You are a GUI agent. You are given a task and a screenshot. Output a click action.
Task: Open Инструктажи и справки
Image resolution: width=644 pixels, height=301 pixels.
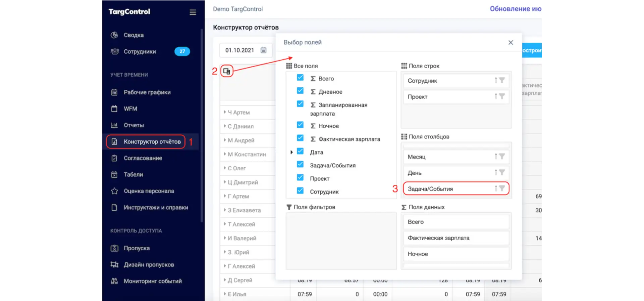point(156,207)
